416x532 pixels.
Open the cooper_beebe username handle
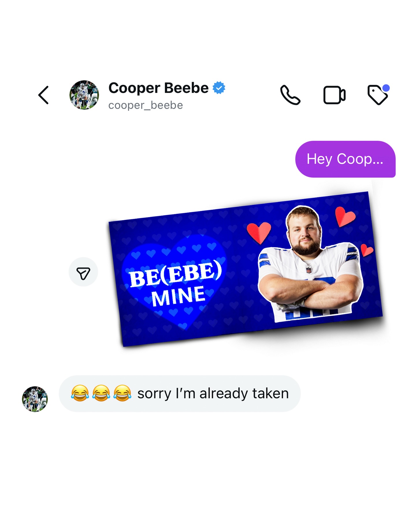point(146,105)
